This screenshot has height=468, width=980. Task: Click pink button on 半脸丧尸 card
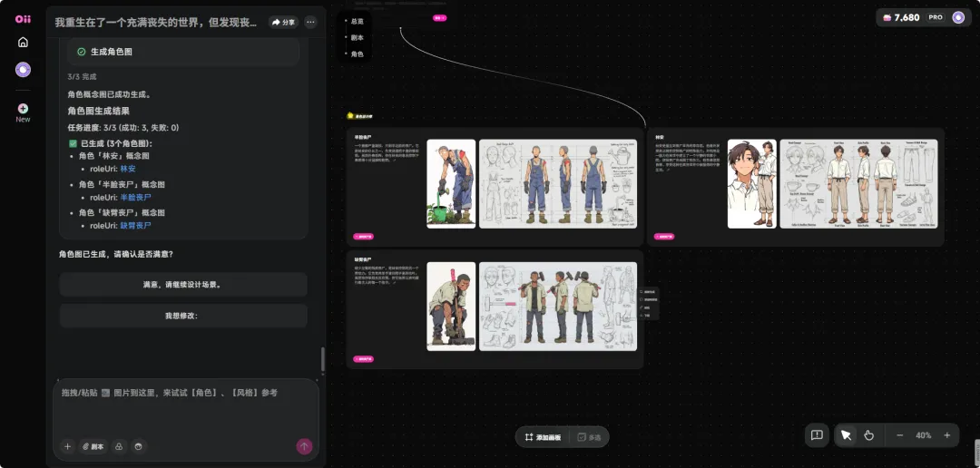(364, 237)
